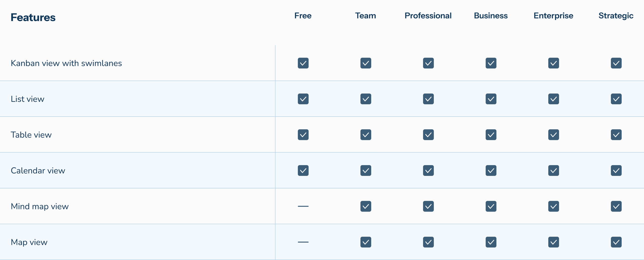Click the Strategic plan heading
644x260 pixels.
[x=616, y=16]
